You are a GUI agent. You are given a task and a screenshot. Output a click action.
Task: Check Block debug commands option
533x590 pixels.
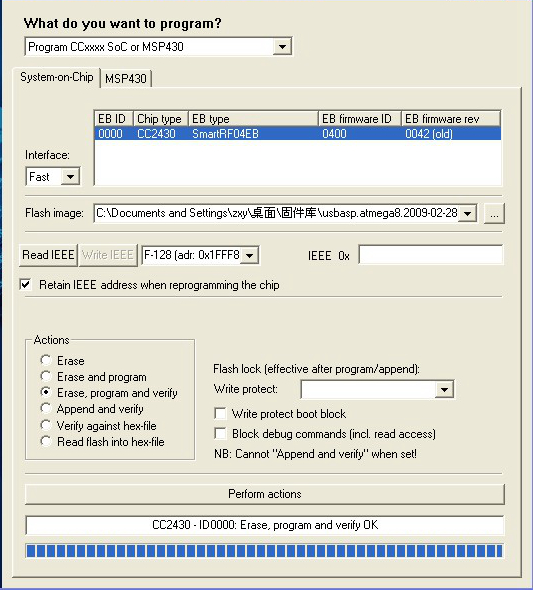(220, 433)
